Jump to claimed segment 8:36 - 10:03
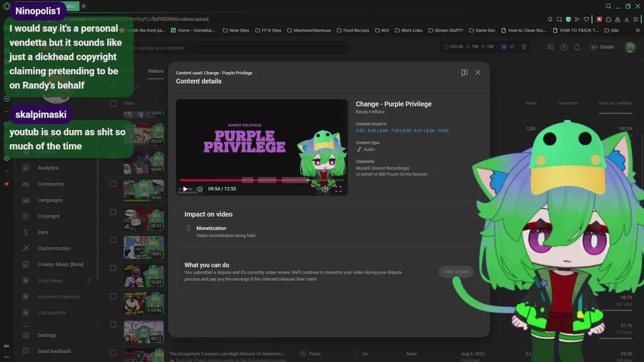Image resolution: width=644 pixels, height=362 pixels. point(437,131)
